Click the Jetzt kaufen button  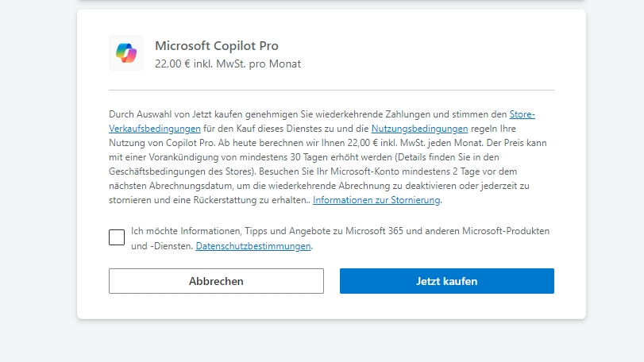447,281
